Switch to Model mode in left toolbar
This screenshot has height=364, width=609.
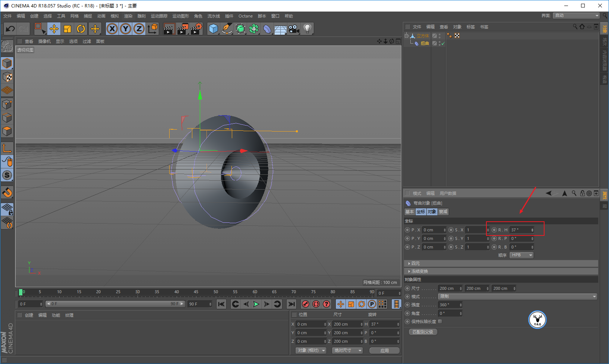pyautogui.click(x=7, y=63)
